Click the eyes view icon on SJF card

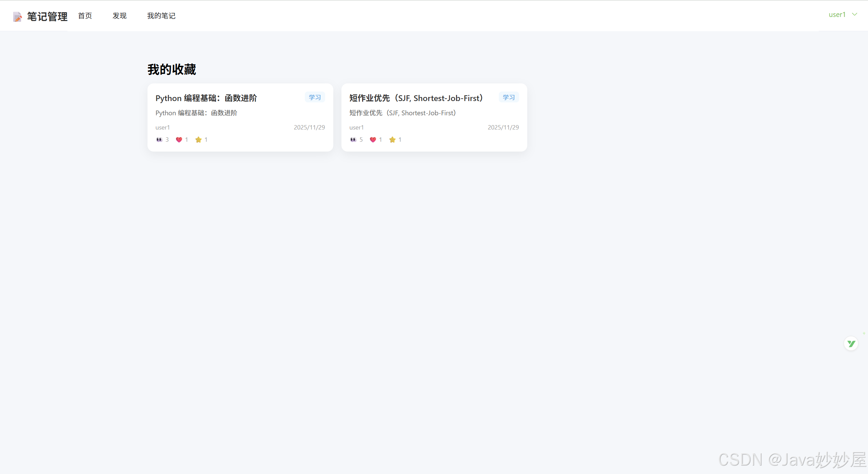(x=353, y=140)
